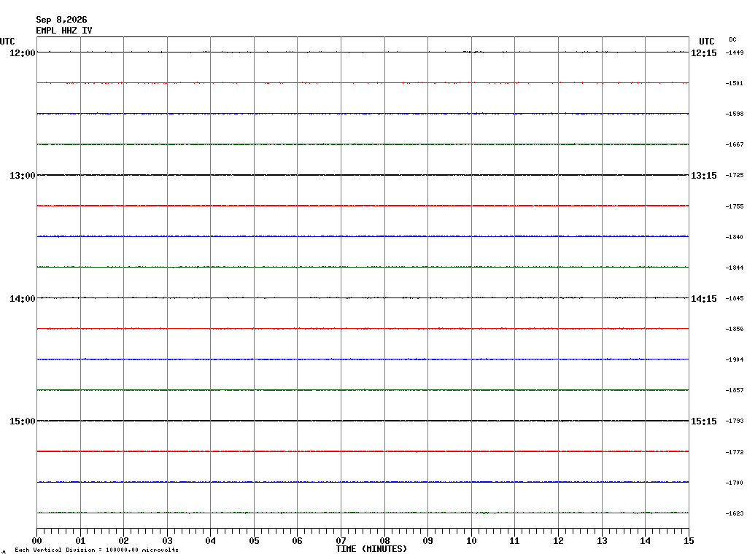Image resolution: width=747 pixels, height=560 pixels.
Task: Click the 12:15 UTC label on right
Action: coord(704,53)
